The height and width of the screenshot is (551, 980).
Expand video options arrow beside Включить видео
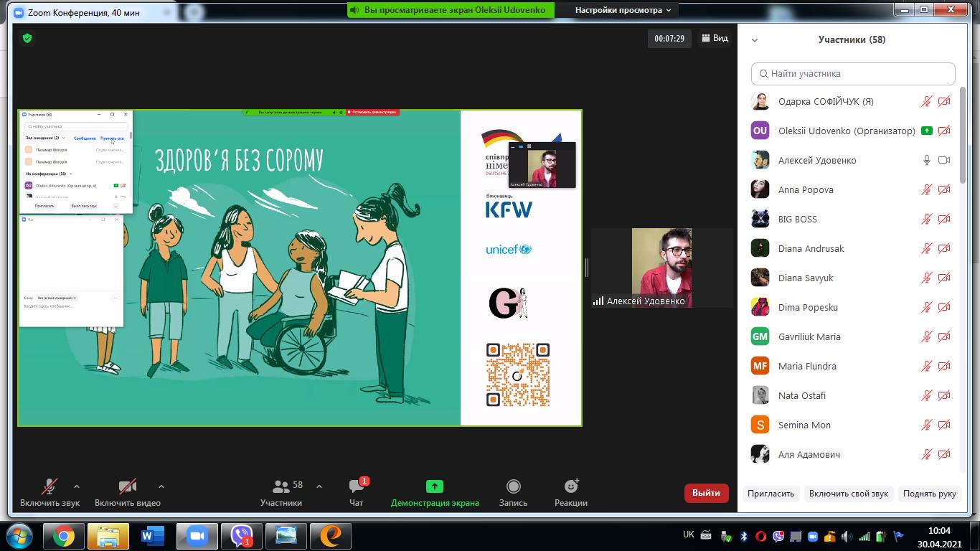[161, 486]
